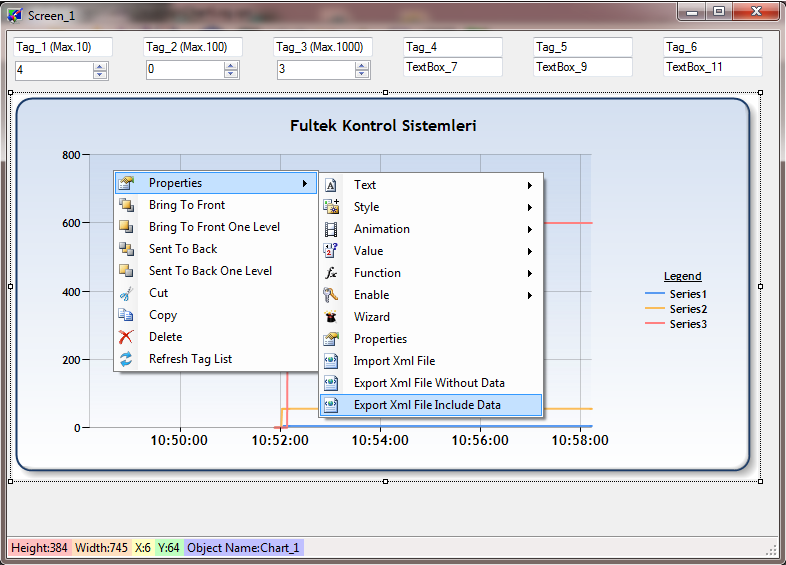This screenshot has width=786, height=565.
Task: Increment Tag_3 spinner up arrow
Action: click(x=362, y=66)
